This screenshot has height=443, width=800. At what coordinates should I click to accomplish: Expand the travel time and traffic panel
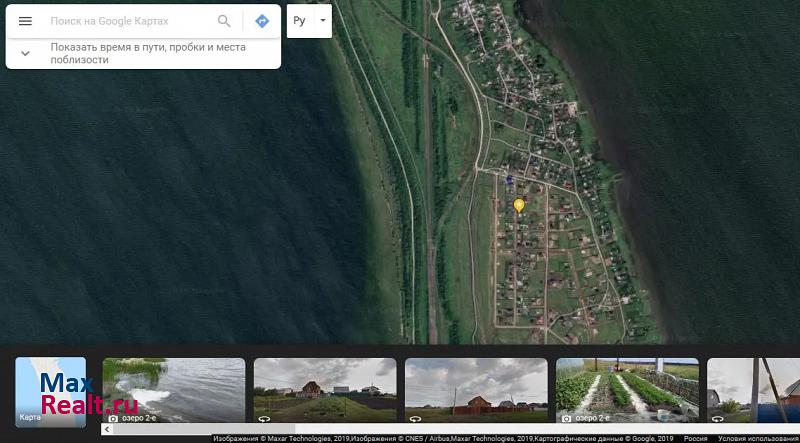pyautogui.click(x=25, y=53)
